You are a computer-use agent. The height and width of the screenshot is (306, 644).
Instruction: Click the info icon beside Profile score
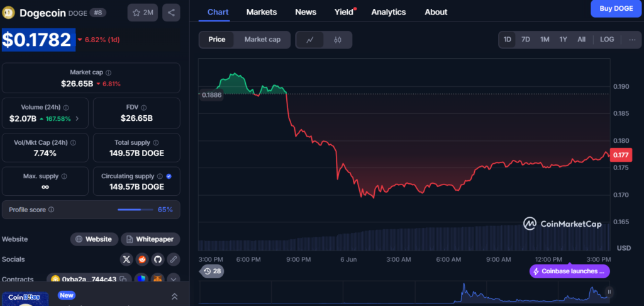52,209
